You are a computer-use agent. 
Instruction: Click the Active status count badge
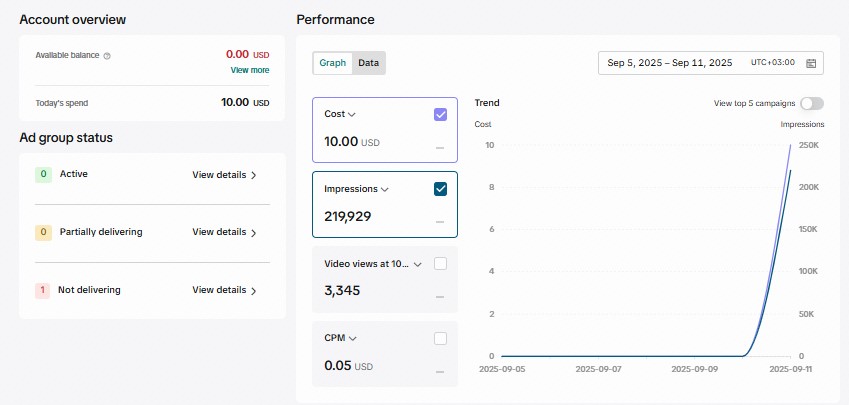pos(43,175)
